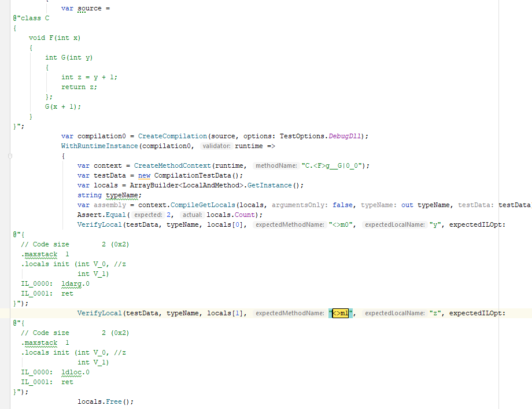Viewport: 532px width, 409px height.
Task: Click the ldloc.0 instruction
Action: (75, 373)
